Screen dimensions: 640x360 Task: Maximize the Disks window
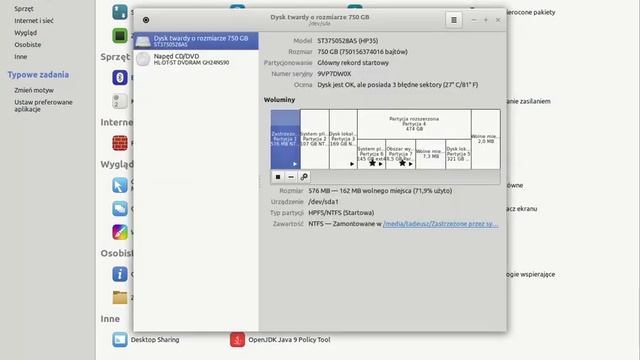click(x=486, y=20)
